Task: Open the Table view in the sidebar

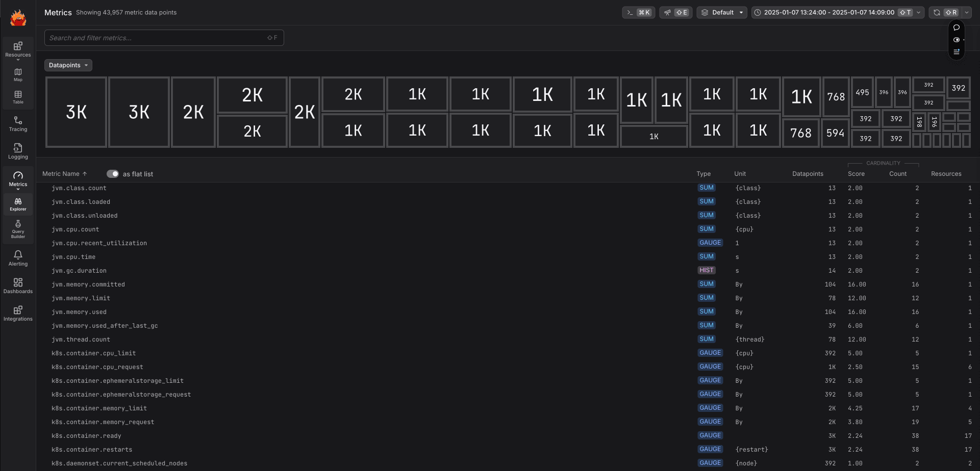Action: [x=18, y=97]
